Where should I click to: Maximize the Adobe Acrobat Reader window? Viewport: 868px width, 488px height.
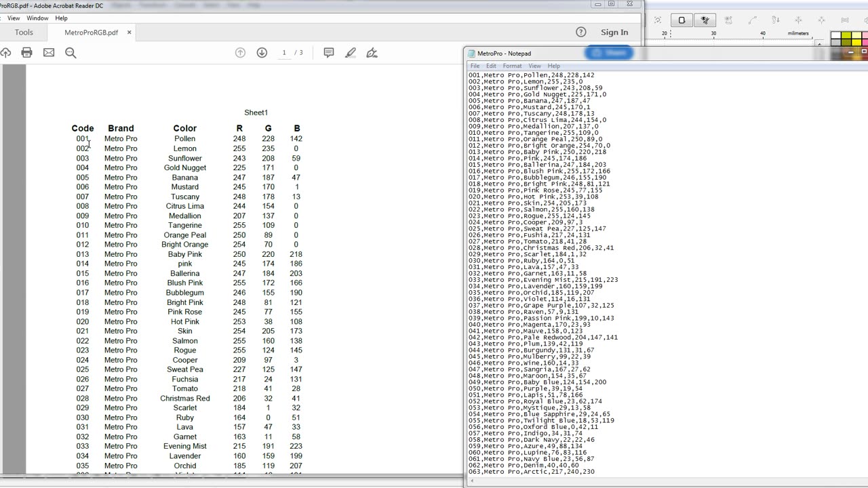(x=611, y=4)
